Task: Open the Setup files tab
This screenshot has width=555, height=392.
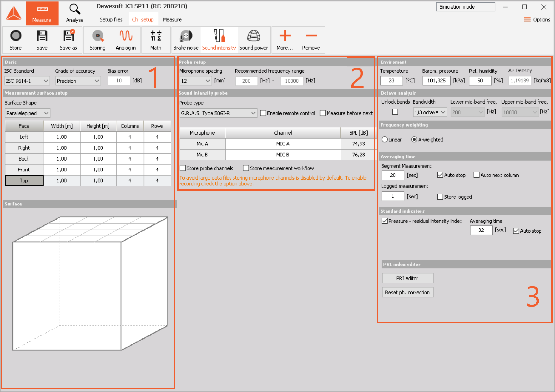Action: pyautogui.click(x=111, y=19)
